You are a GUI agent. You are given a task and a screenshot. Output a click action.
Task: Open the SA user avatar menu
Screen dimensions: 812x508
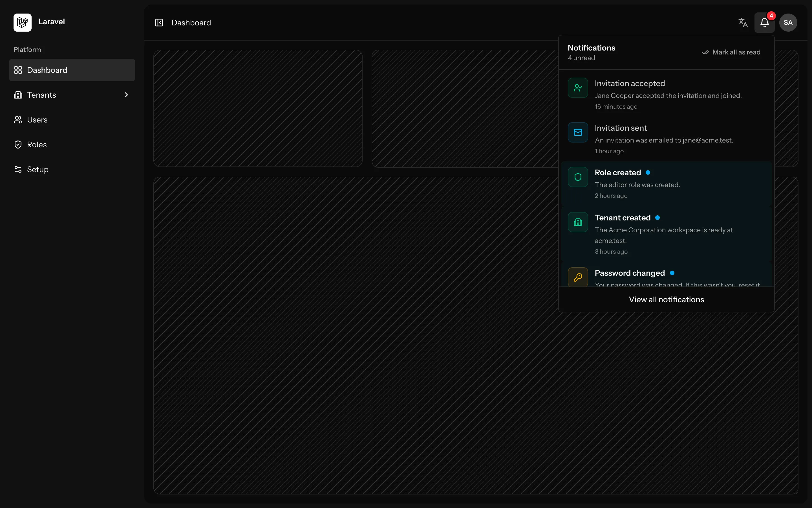coord(788,23)
